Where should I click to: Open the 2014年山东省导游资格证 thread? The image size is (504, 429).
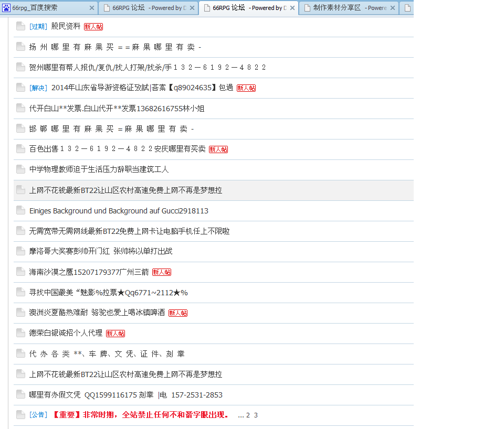(142, 88)
